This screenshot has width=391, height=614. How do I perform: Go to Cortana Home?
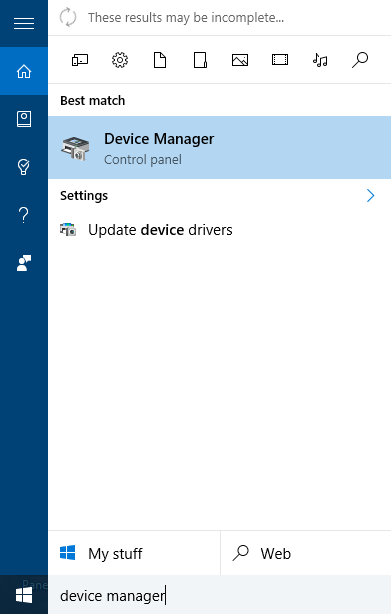coord(24,71)
